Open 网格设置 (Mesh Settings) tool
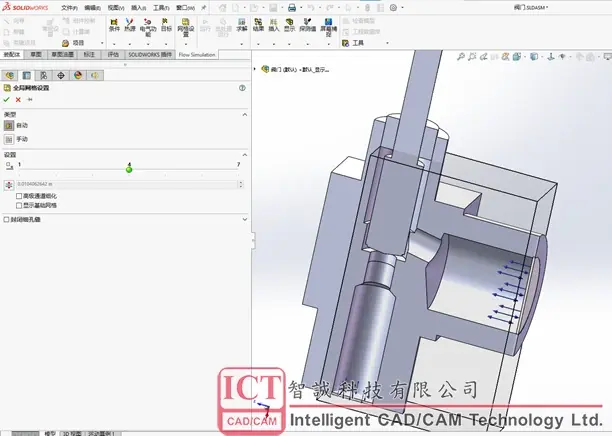Image resolution: width=612 pixels, height=436 pixels. [x=186, y=27]
